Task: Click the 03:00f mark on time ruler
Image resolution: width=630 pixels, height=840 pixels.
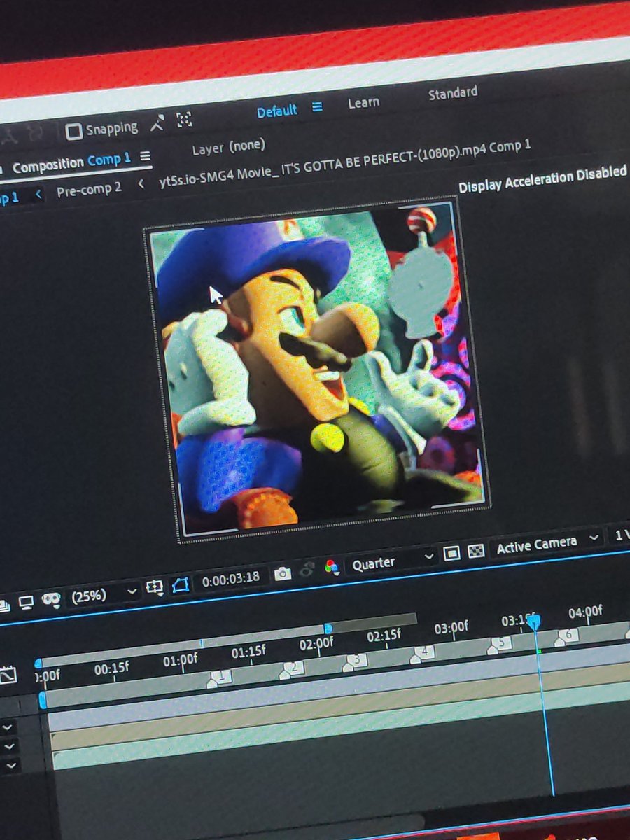Action: coord(451,628)
